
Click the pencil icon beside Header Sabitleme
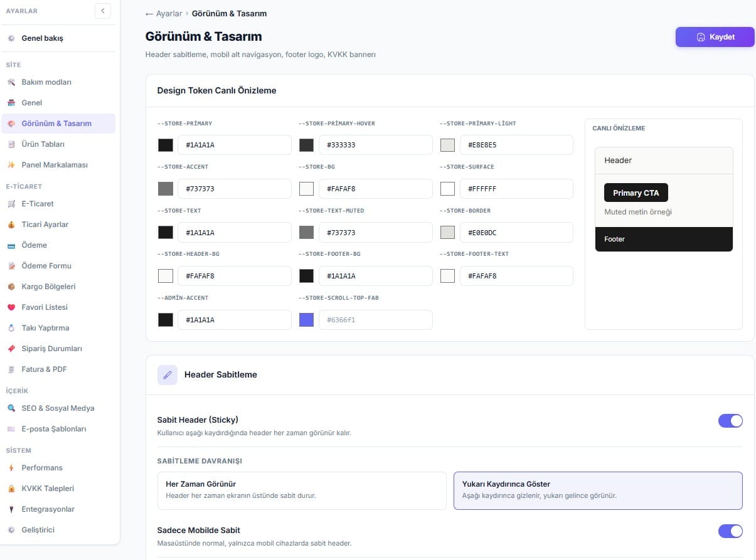pyautogui.click(x=167, y=375)
